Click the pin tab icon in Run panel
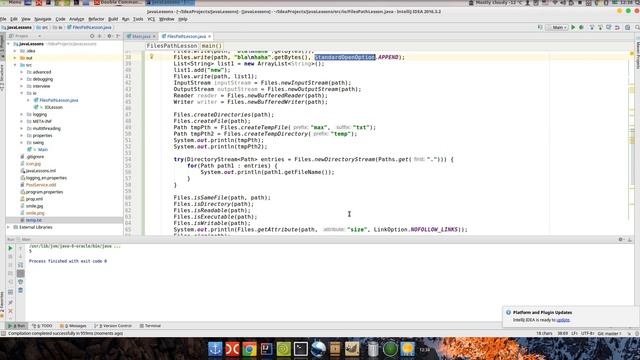The image size is (640, 360). [x=10, y=302]
